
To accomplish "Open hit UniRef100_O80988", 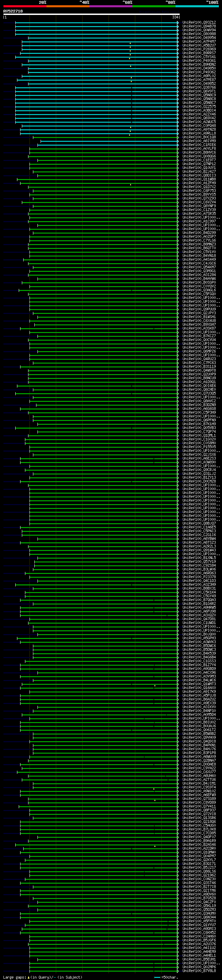I will [x=199, y=34].
